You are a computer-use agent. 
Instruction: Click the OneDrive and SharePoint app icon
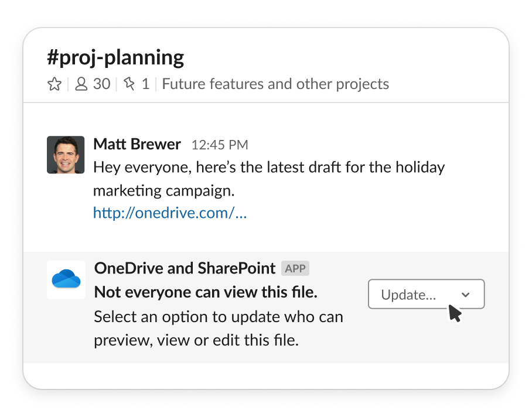[x=66, y=279]
